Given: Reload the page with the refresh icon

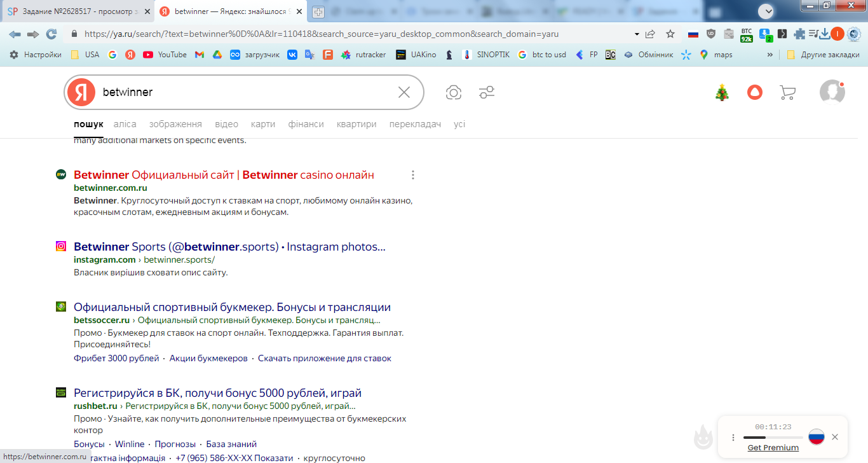Looking at the screenshot, I should (x=51, y=34).
